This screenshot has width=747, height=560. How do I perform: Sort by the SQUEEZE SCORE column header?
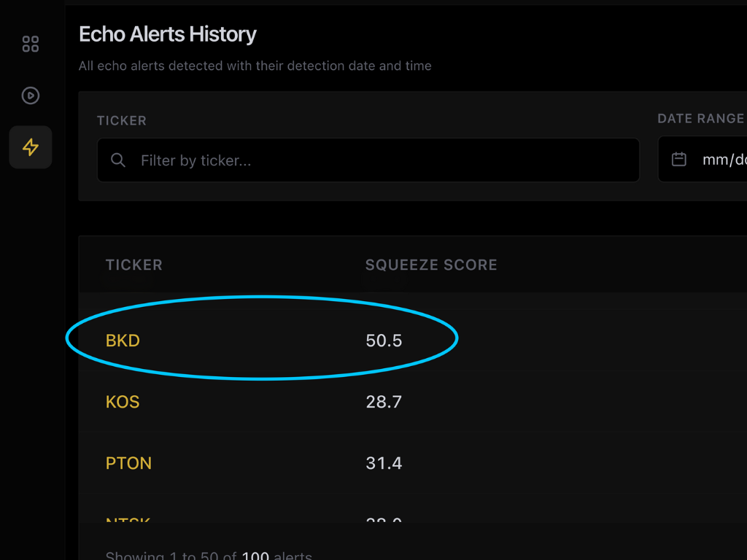tap(431, 265)
